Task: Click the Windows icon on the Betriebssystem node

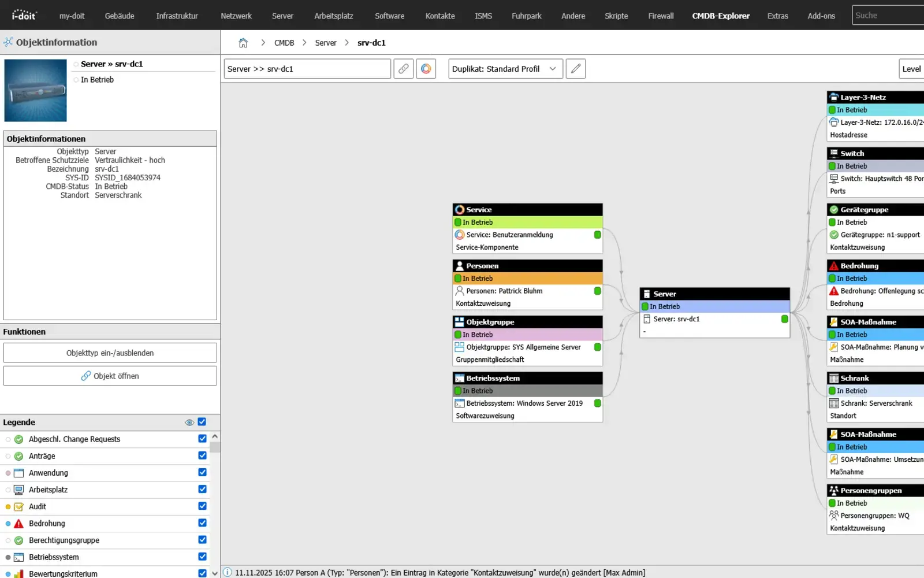Action: click(x=459, y=403)
